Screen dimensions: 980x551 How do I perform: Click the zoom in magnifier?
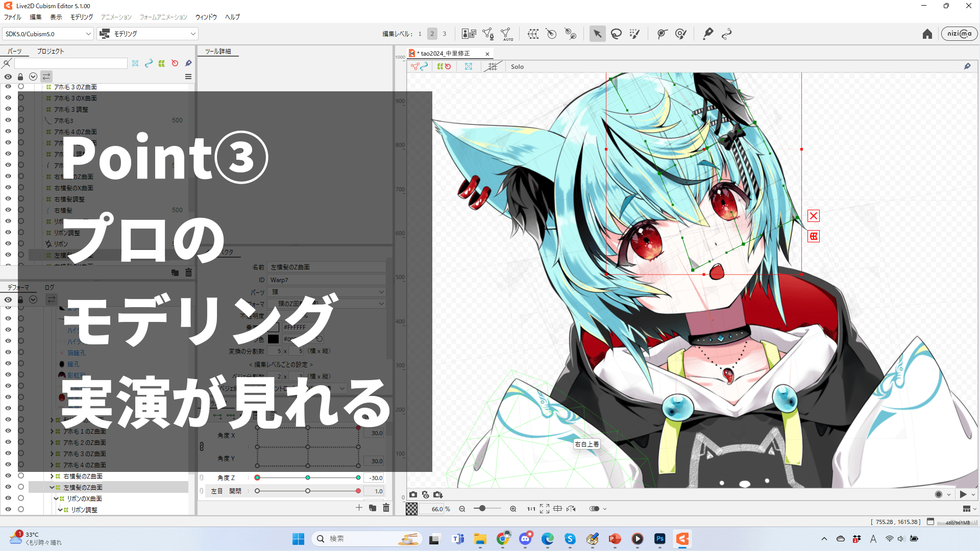(x=513, y=509)
